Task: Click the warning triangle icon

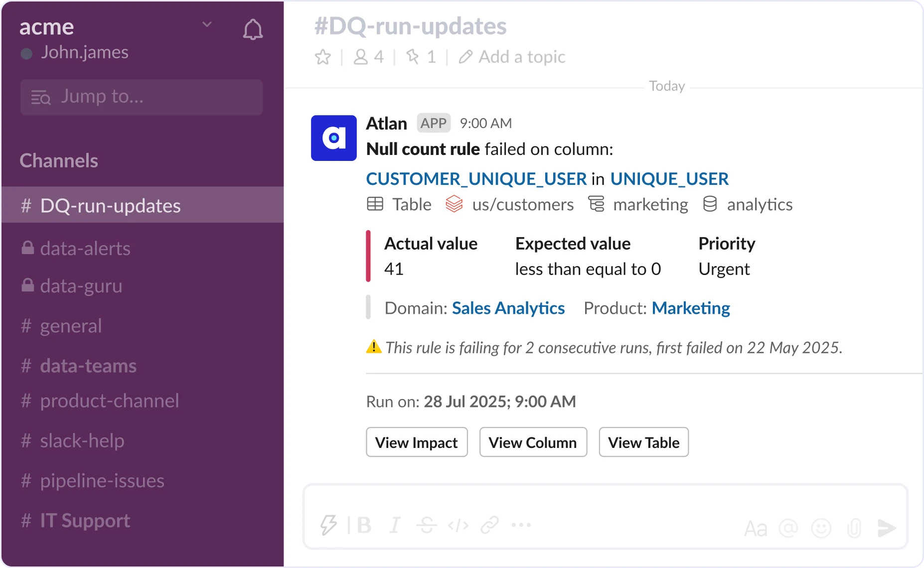Action: pyautogui.click(x=374, y=347)
